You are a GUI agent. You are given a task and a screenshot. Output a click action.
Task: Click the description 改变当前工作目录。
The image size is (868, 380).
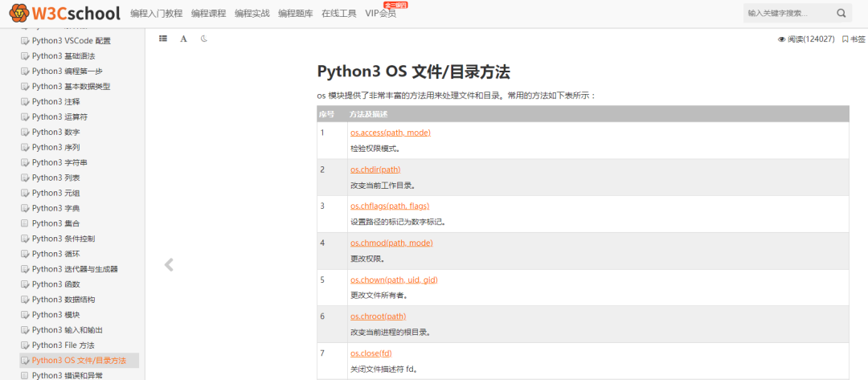tap(383, 186)
